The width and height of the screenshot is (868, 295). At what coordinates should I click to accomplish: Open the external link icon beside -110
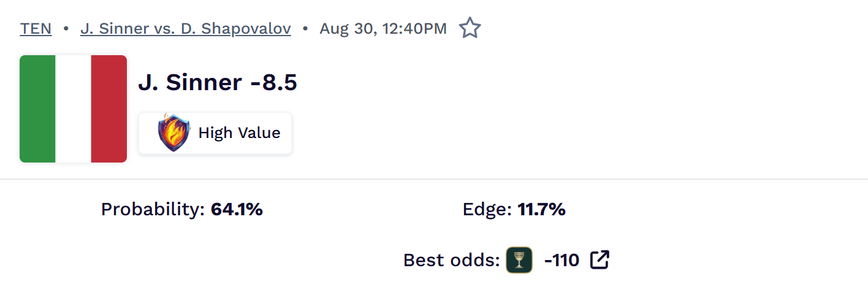pos(600,260)
